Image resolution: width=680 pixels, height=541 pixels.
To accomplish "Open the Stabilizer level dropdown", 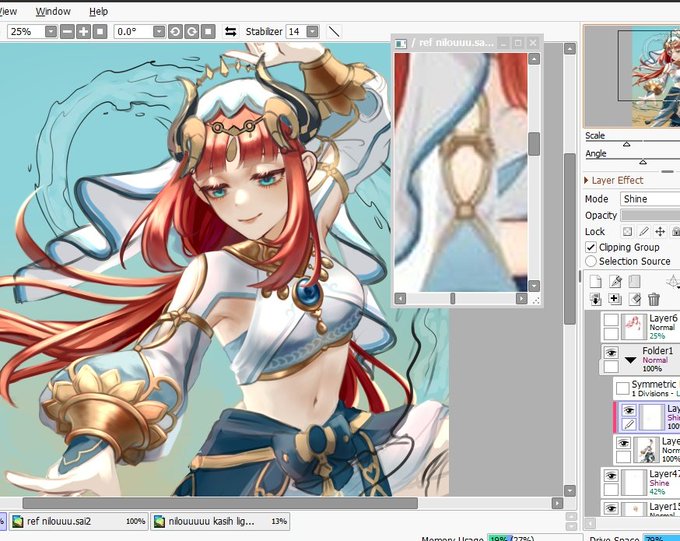I will [312, 32].
